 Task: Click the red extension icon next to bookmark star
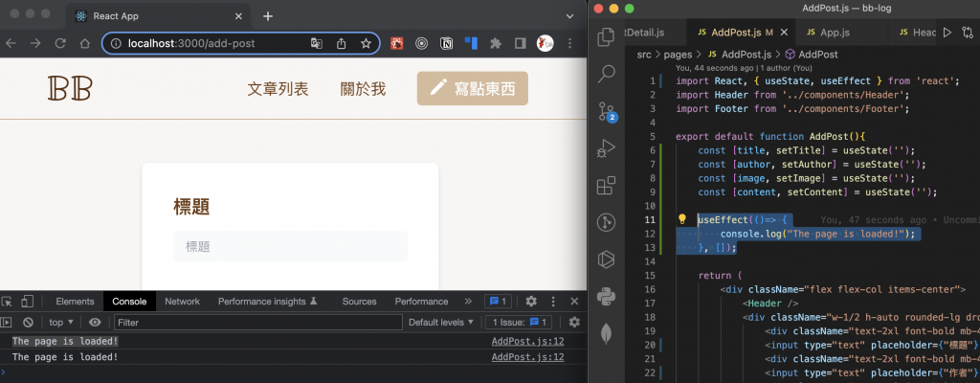point(397,43)
